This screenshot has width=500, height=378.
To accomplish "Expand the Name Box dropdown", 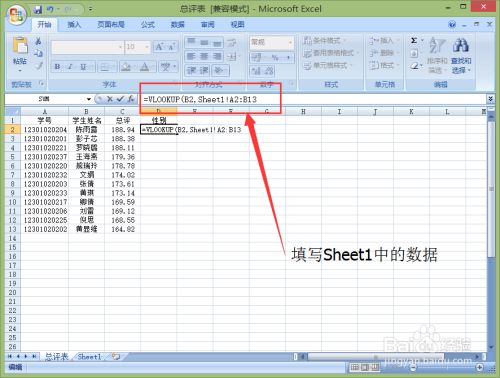I will [x=89, y=99].
